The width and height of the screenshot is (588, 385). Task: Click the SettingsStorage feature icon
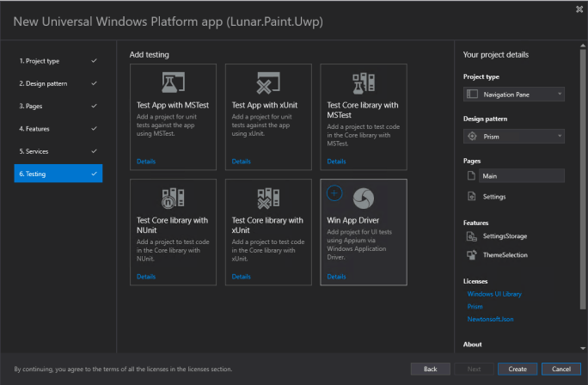[472, 236]
